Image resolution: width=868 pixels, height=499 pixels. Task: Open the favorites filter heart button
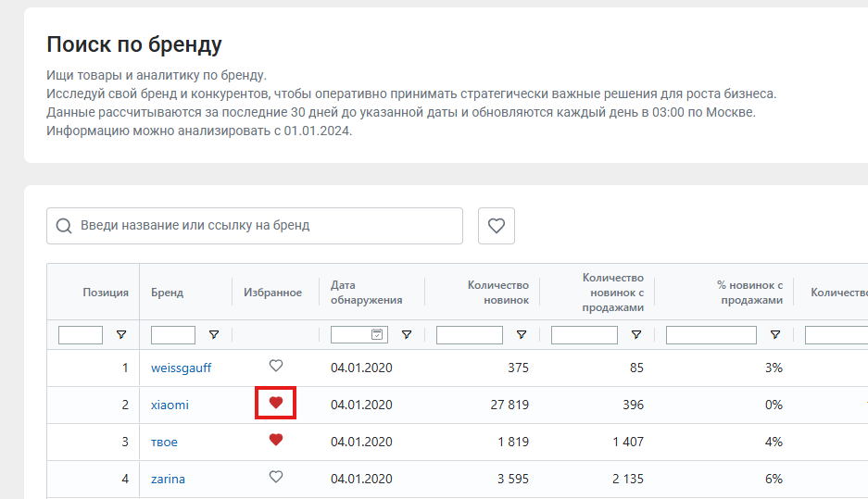pos(496,226)
